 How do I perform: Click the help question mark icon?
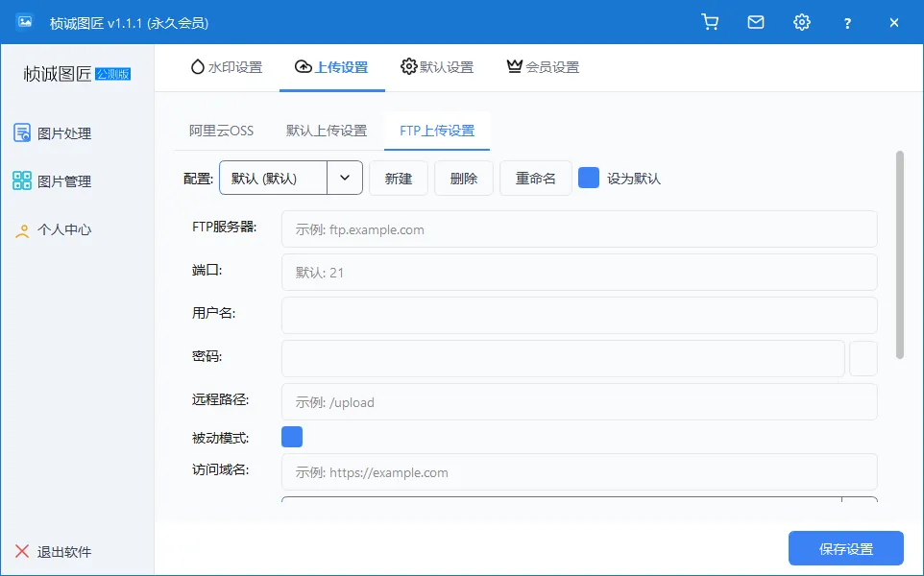pyautogui.click(x=847, y=21)
